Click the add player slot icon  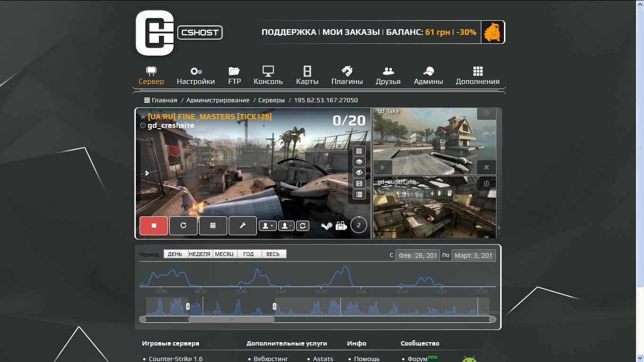[x=268, y=226]
